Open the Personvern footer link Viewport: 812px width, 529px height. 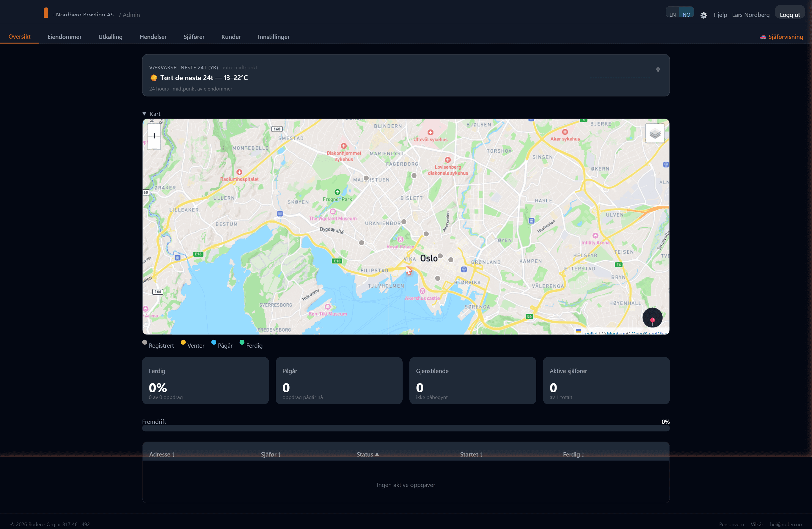[x=731, y=524]
